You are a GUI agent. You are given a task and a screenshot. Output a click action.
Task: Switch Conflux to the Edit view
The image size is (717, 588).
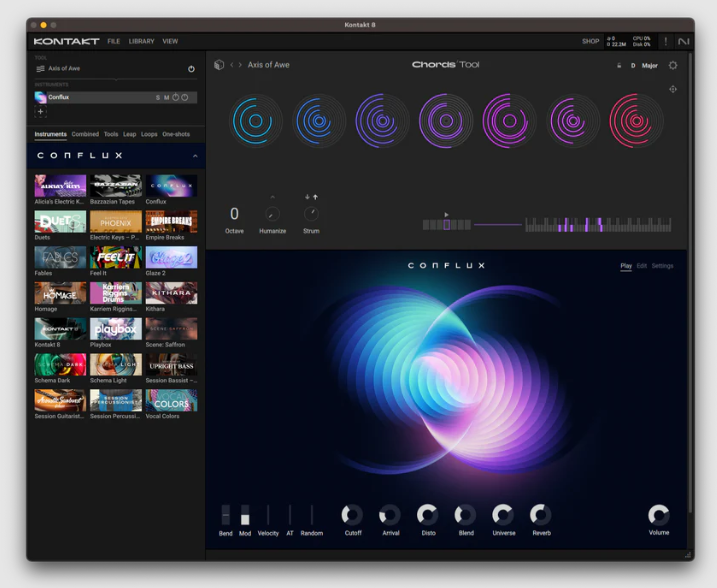[x=642, y=266]
